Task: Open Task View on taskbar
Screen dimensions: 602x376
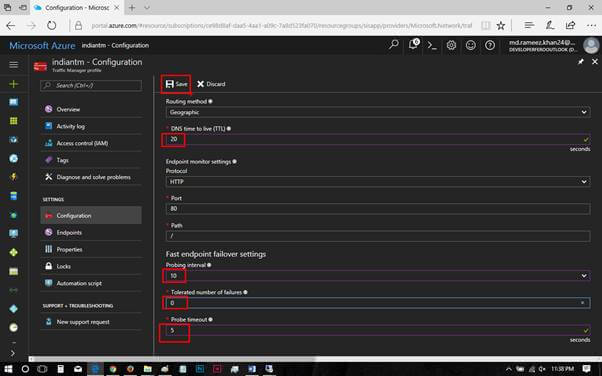Action: [42, 369]
